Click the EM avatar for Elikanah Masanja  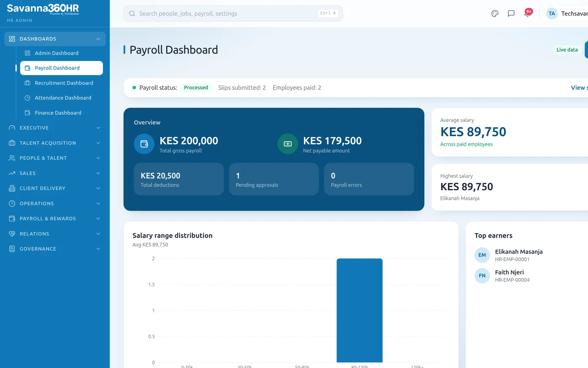click(482, 255)
